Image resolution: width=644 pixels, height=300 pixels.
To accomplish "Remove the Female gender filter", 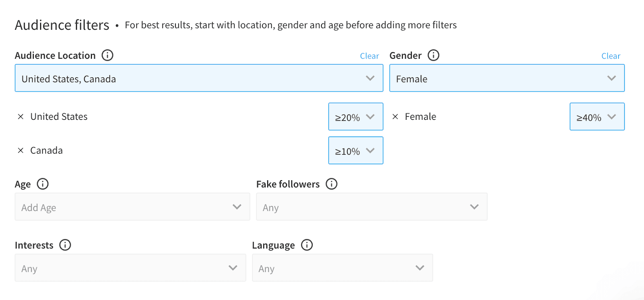I will tap(395, 117).
